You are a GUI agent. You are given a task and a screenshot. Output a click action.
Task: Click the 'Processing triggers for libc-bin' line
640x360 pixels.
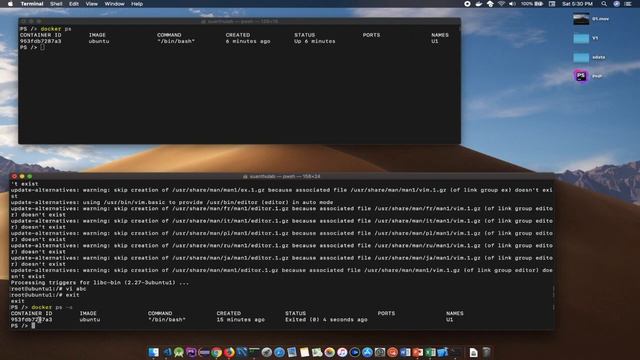click(x=100, y=282)
